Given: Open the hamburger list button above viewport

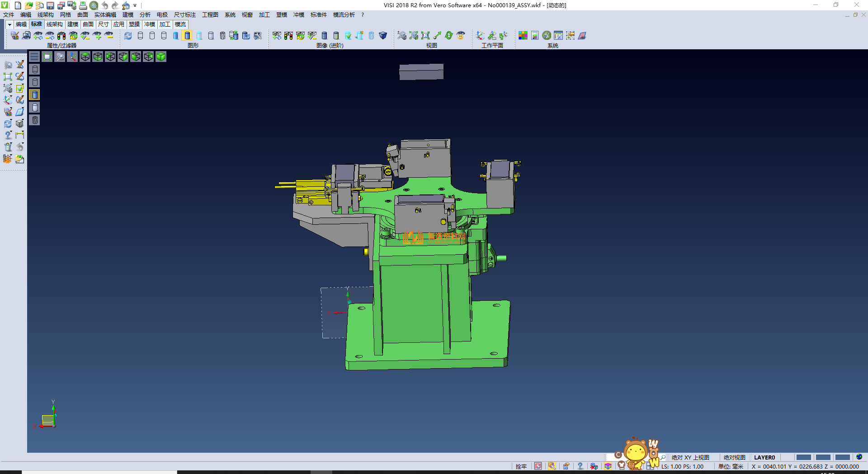Looking at the screenshot, I should 34,57.
